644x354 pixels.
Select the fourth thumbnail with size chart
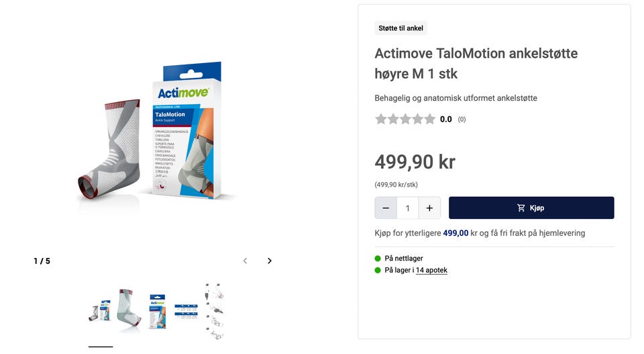tap(186, 311)
